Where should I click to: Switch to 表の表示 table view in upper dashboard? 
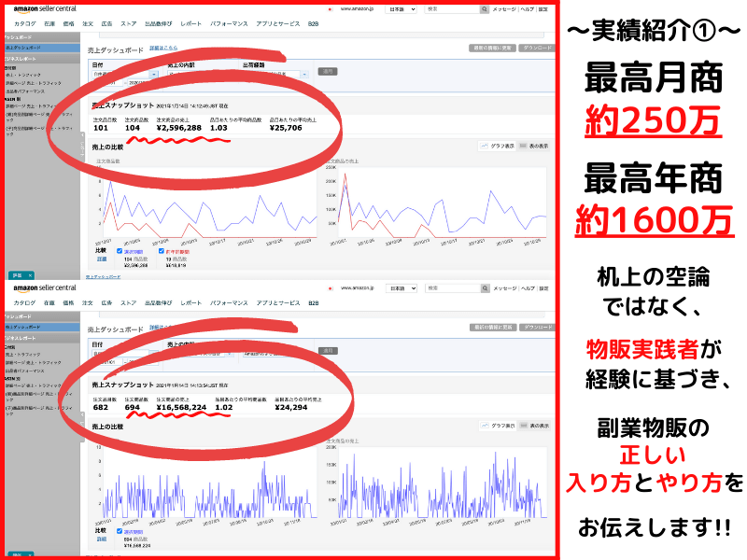tap(535, 147)
